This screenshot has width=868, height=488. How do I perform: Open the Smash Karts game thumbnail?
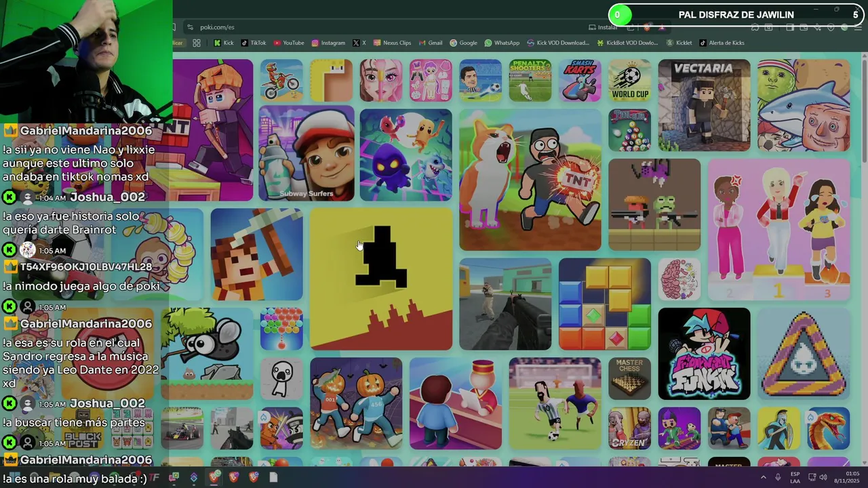coord(580,81)
